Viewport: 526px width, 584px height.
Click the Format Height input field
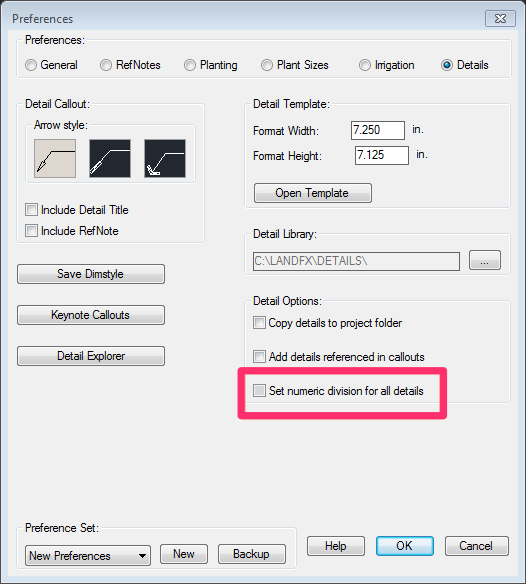click(382, 155)
